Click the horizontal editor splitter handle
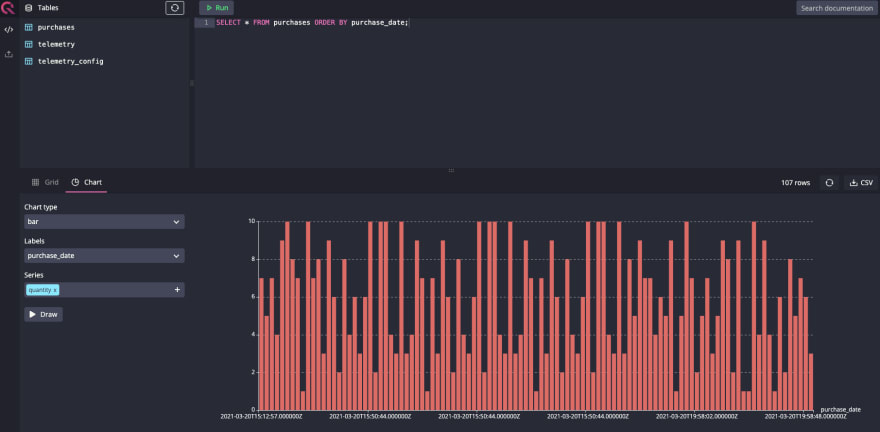This screenshot has height=432, width=880. pos(451,170)
